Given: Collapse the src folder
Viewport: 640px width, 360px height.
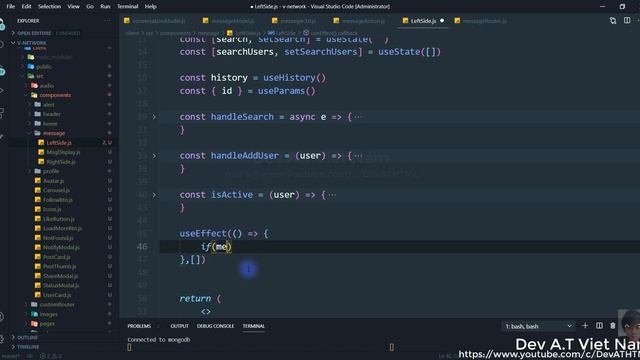Looking at the screenshot, I should [x=39, y=76].
